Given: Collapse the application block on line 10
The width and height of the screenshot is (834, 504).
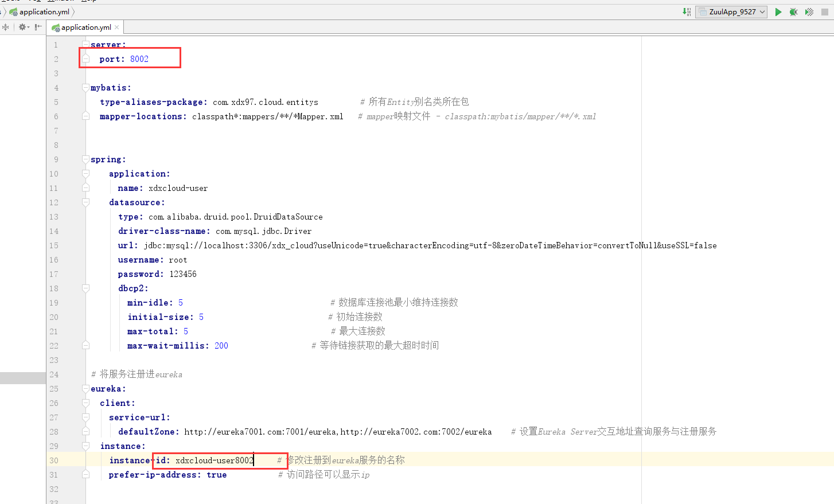Looking at the screenshot, I should pyautogui.click(x=85, y=174).
